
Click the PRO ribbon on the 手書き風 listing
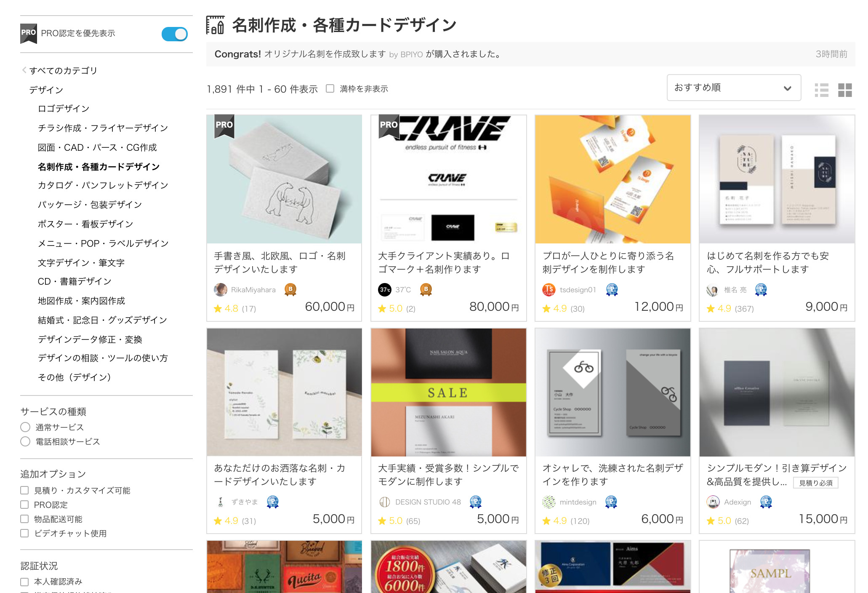(x=224, y=125)
